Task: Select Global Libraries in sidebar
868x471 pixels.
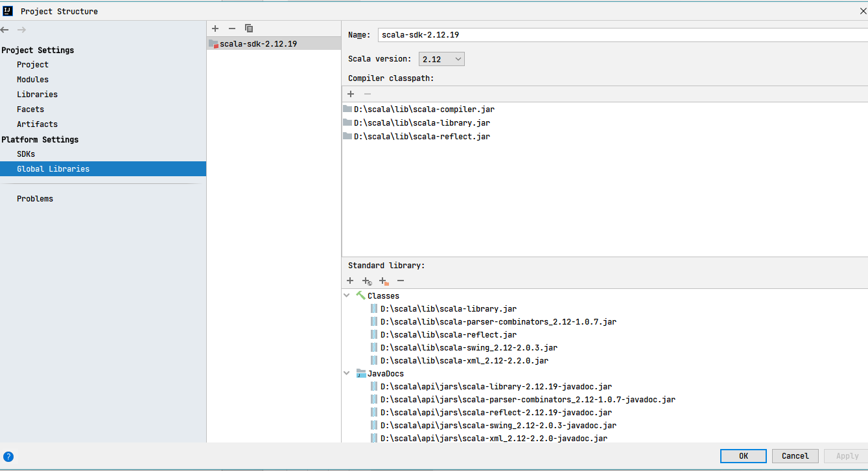Action: tap(103, 169)
